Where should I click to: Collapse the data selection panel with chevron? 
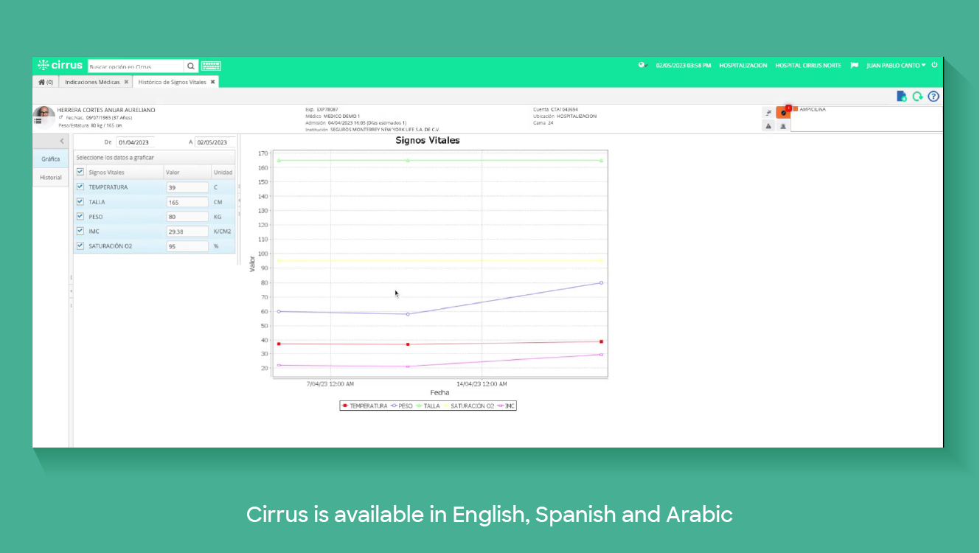(60, 141)
